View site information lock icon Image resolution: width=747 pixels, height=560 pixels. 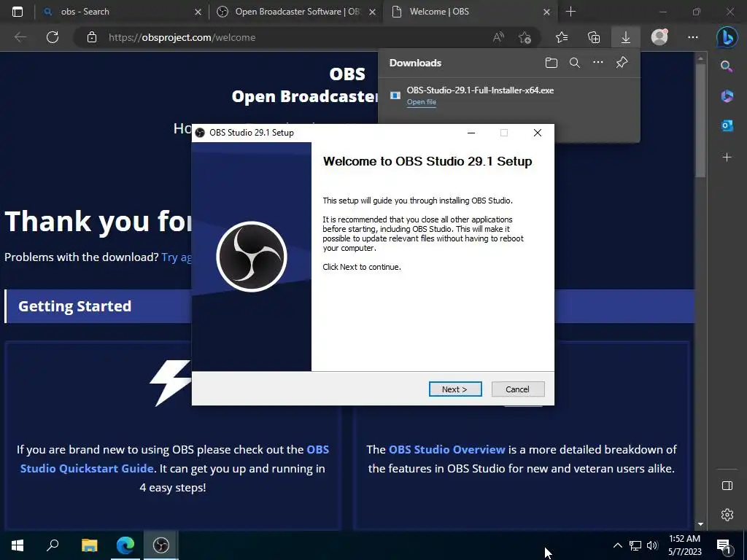click(x=92, y=37)
